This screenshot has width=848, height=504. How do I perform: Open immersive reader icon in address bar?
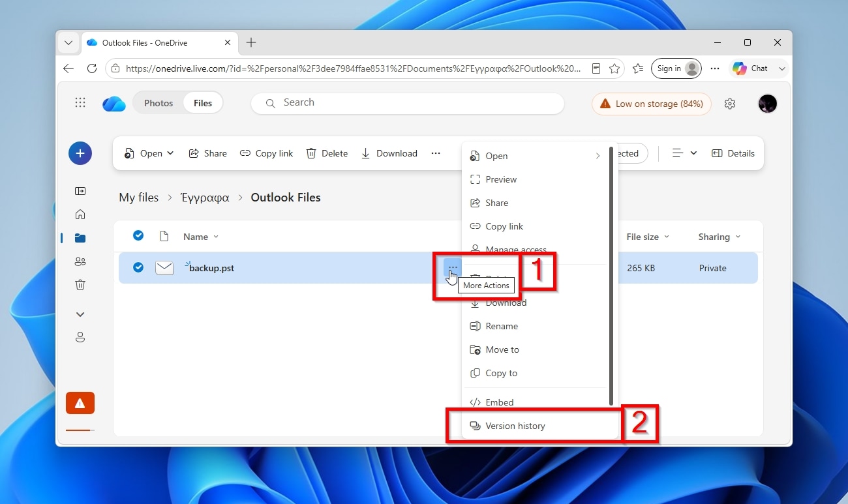coord(596,68)
